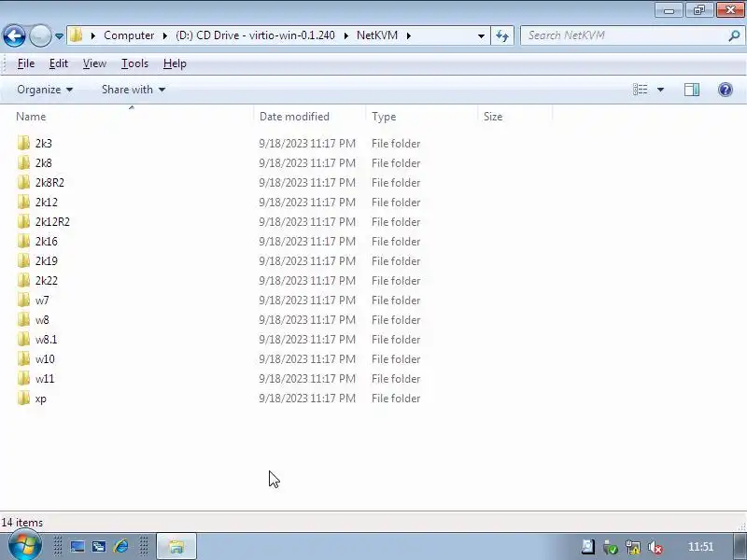Select NetKVM in the address breadcrumb
The image size is (747, 560).
(377, 35)
